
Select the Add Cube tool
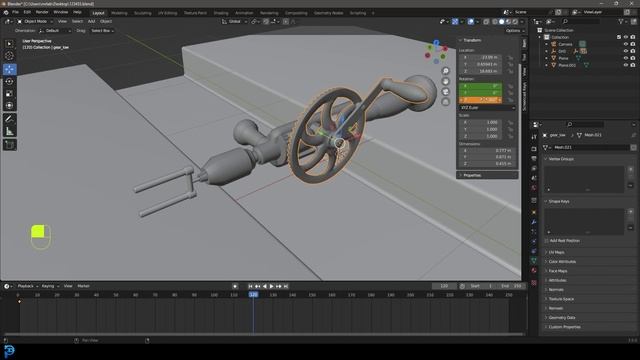click(x=9, y=145)
